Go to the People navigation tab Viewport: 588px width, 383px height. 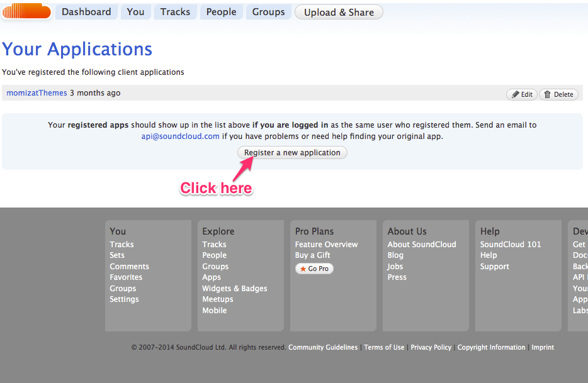click(x=221, y=12)
